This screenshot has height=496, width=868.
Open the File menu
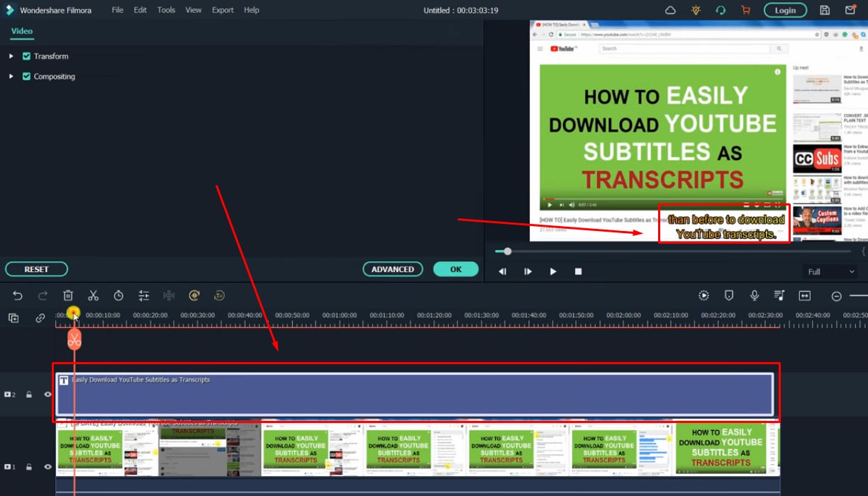click(118, 10)
